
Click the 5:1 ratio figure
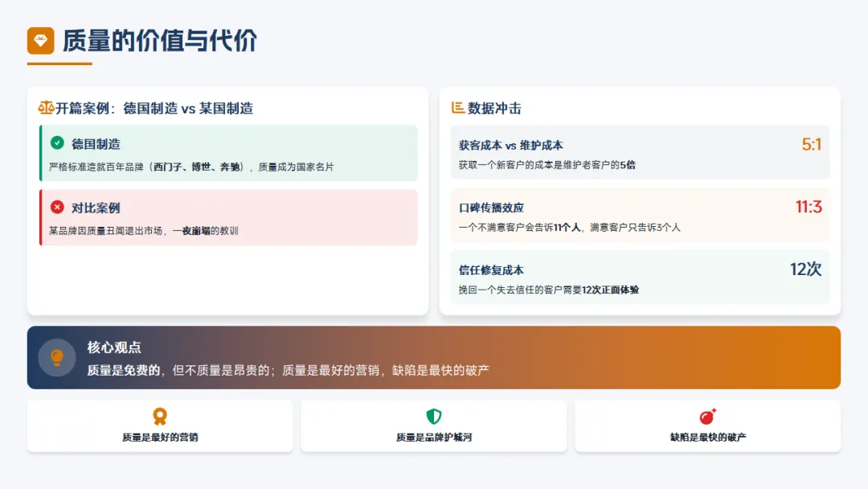coord(811,145)
